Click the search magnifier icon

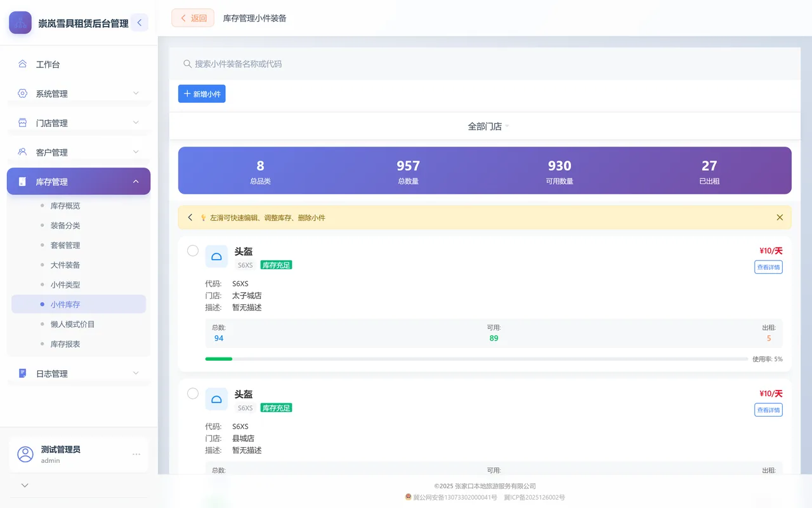tap(187, 64)
